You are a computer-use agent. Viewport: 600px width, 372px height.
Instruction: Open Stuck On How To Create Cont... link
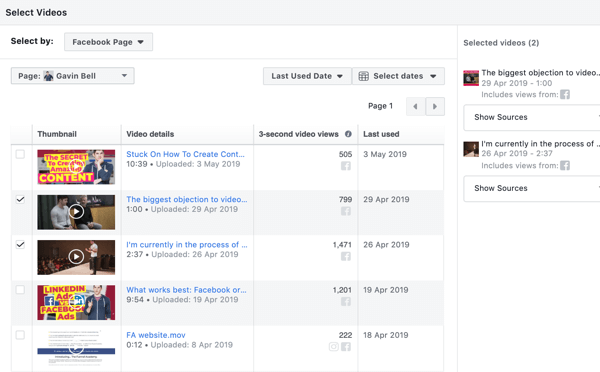click(x=185, y=154)
